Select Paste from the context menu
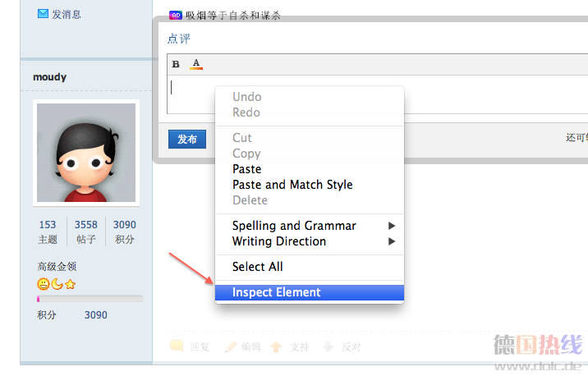 247,169
